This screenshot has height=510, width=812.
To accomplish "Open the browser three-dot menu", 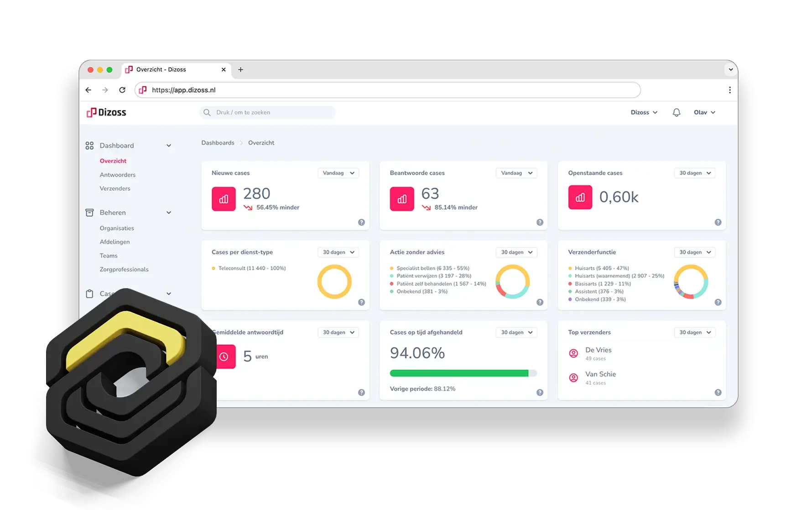I will [x=730, y=90].
